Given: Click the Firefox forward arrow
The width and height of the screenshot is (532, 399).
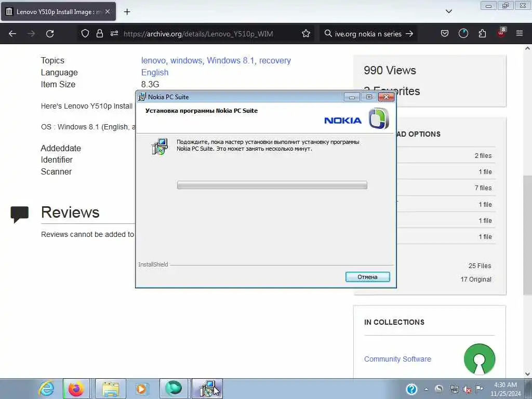Looking at the screenshot, I should click(31, 34).
